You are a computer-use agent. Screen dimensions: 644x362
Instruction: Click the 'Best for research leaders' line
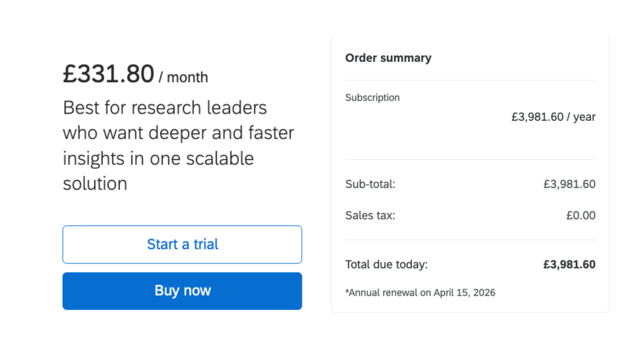pyautogui.click(x=165, y=108)
